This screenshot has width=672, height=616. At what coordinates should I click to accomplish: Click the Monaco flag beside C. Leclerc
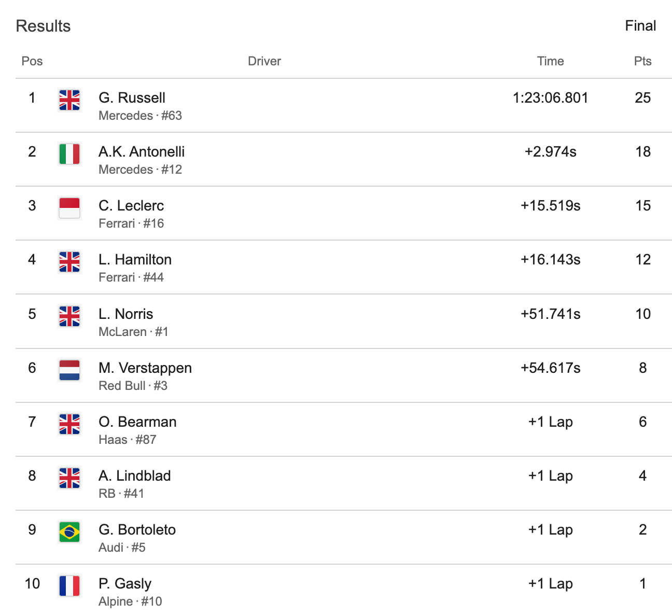[x=69, y=208]
